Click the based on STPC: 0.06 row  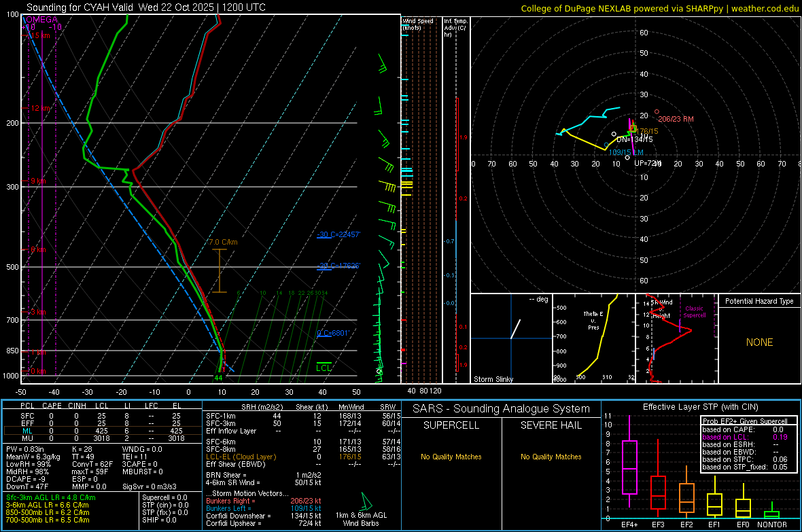745,459
